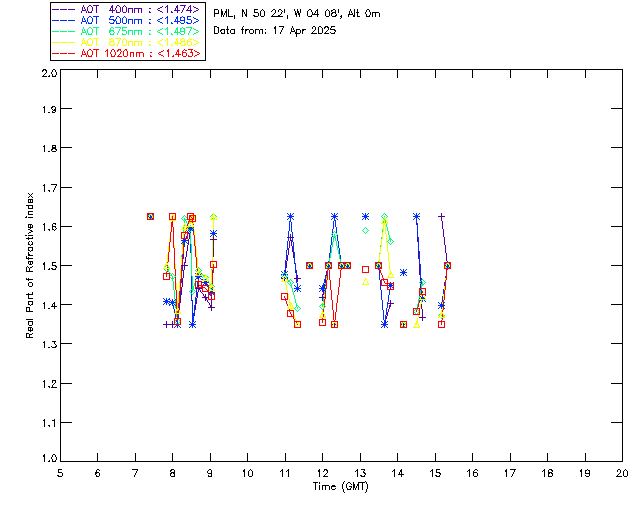Click the 'Time (GMT)' axis title
The height and width of the screenshot is (512, 640).
pos(341,487)
